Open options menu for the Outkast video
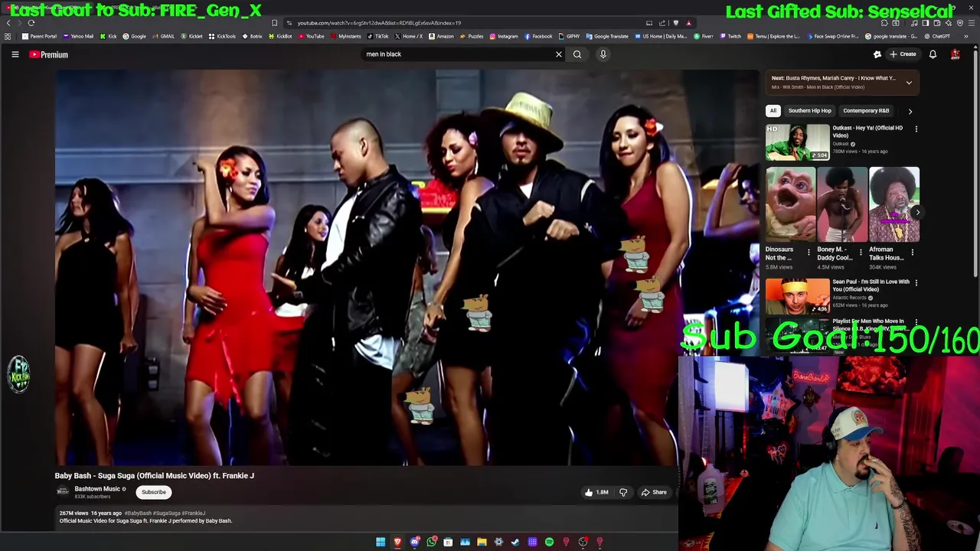 tap(916, 129)
